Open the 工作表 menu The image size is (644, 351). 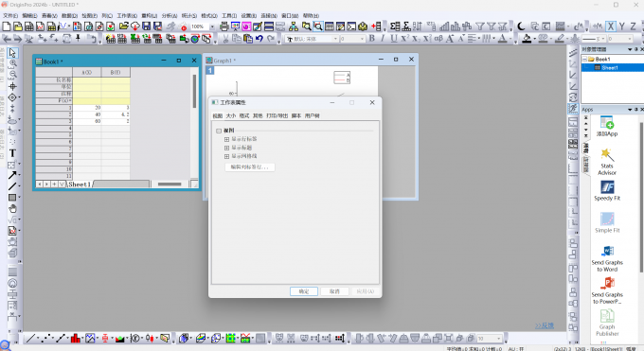127,15
